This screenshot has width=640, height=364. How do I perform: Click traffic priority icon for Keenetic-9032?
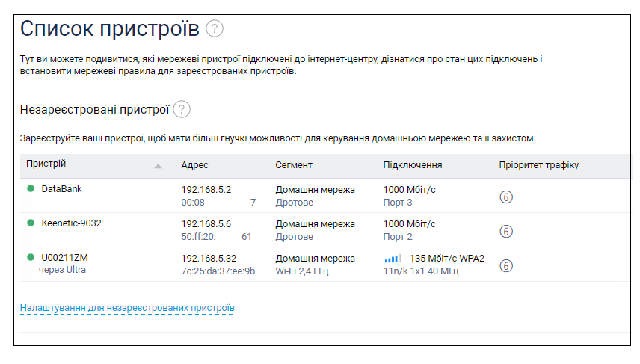point(506,231)
